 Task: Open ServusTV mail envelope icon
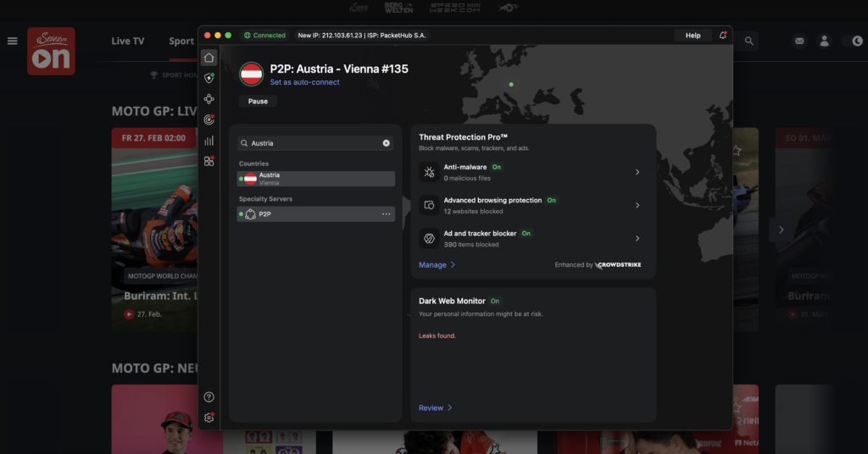point(799,41)
